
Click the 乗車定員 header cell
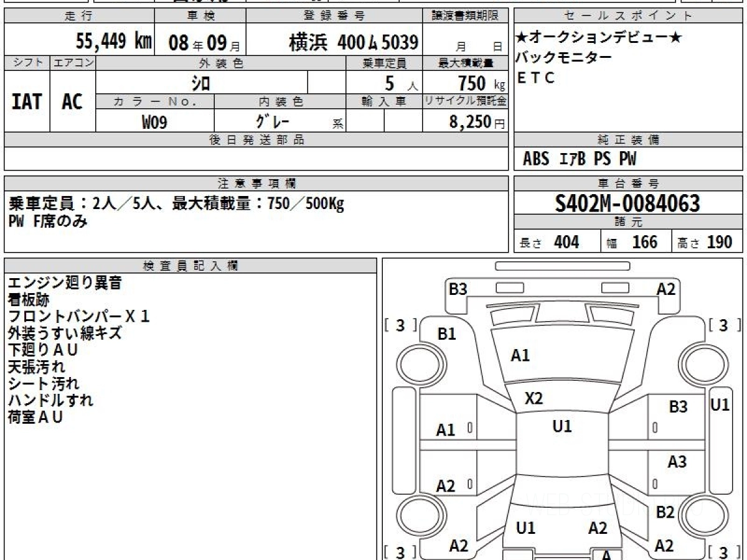[x=384, y=63]
